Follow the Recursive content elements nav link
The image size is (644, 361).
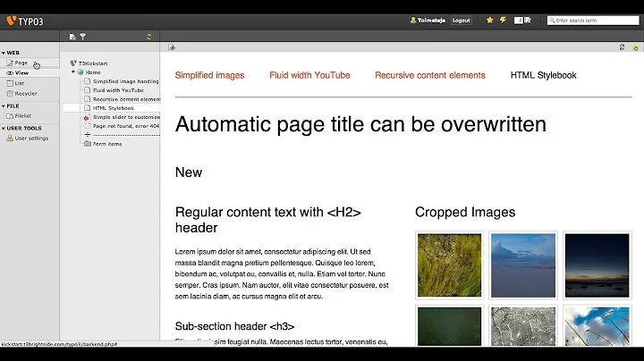(x=430, y=75)
